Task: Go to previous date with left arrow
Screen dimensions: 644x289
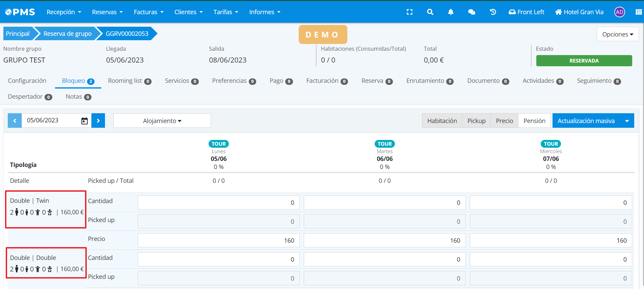Action: [15, 121]
